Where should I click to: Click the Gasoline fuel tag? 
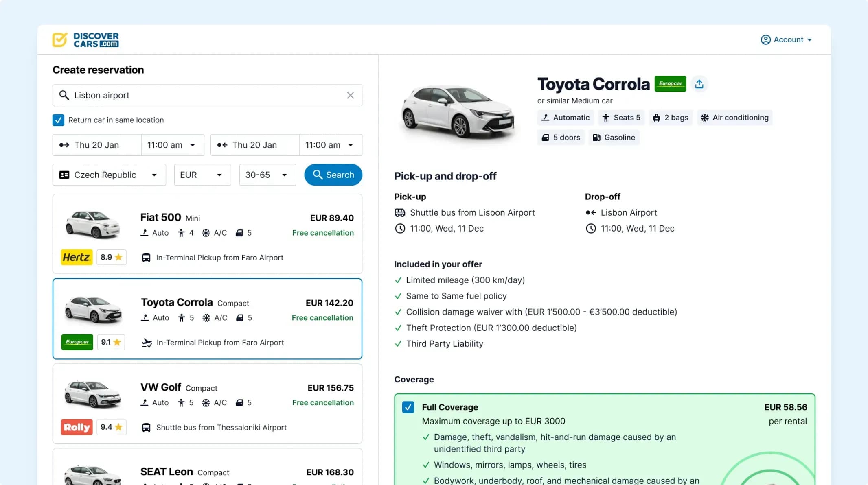614,138
